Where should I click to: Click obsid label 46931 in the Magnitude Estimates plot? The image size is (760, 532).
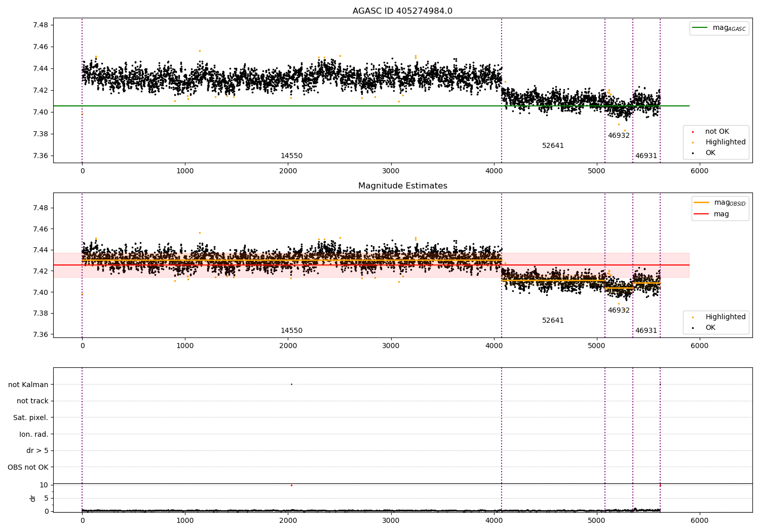646,331
